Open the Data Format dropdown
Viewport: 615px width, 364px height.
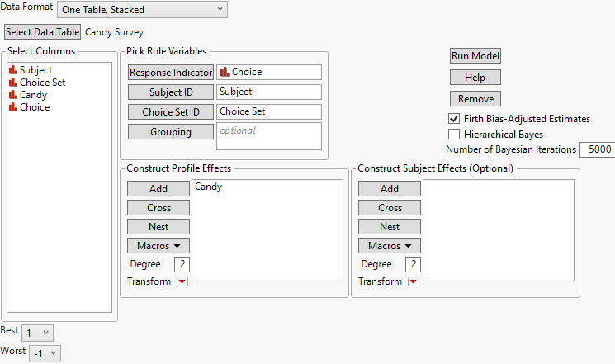pos(141,9)
